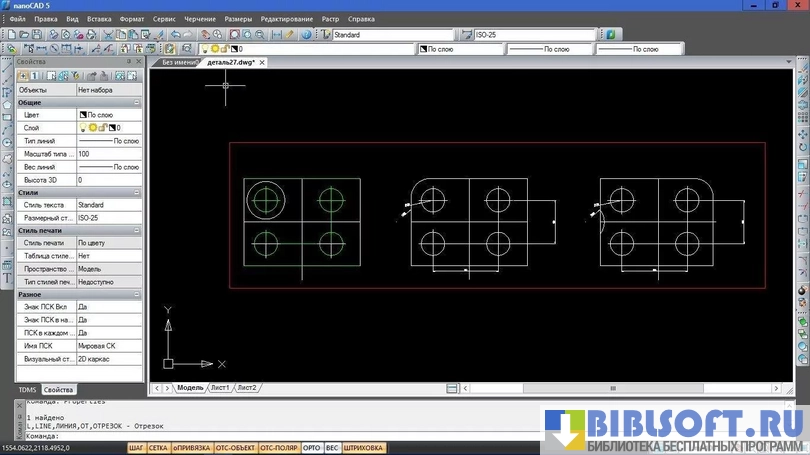The image size is (810, 455).
Task: Toggle ШТРИХОВКА button in status bar
Action: click(x=364, y=448)
